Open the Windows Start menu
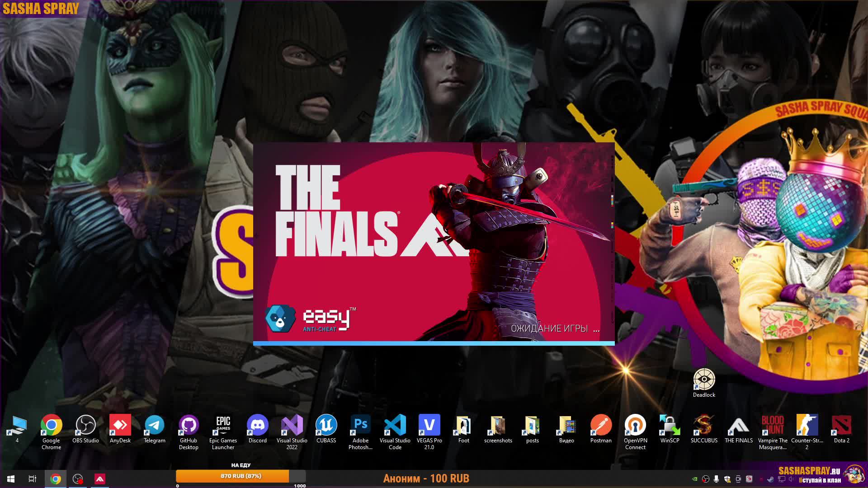This screenshot has width=868, height=488. coord(9,478)
